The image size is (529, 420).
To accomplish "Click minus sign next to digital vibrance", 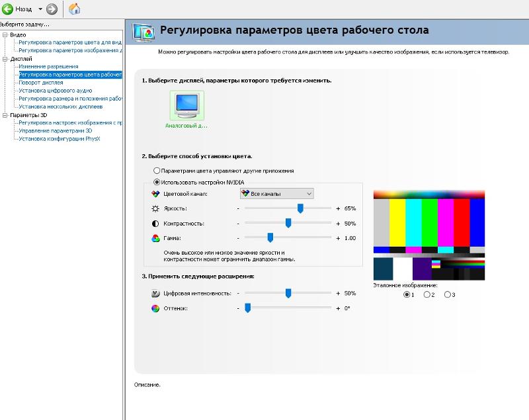I will pyautogui.click(x=238, y=294).
